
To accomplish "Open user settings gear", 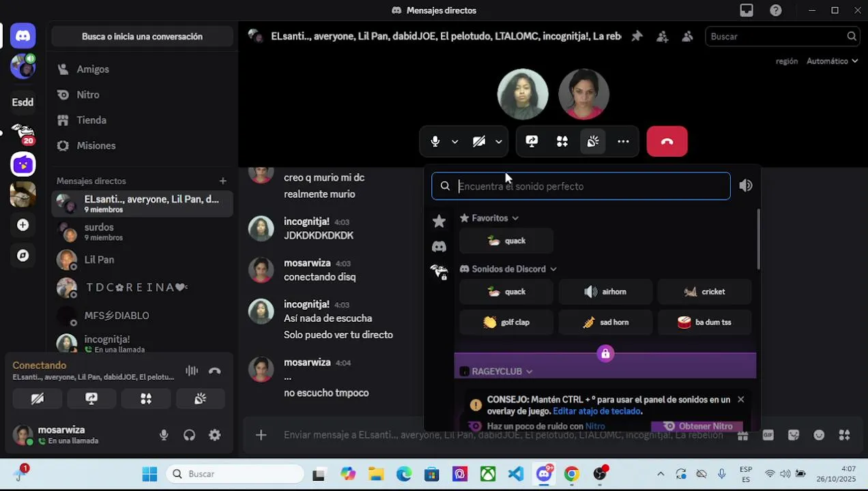I will tap(215, 435).
